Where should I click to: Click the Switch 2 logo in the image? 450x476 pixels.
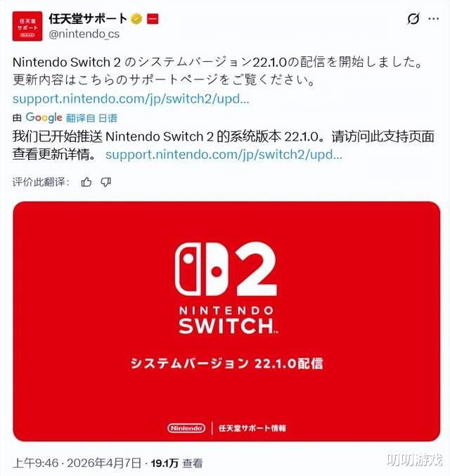pos(226,288)
